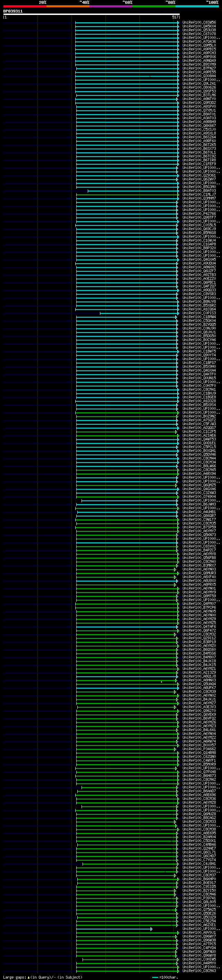This screenshot has height=980, width=222.
Task: Select hit label UniRef100_C0H7F0
Action: coord(199,386)
